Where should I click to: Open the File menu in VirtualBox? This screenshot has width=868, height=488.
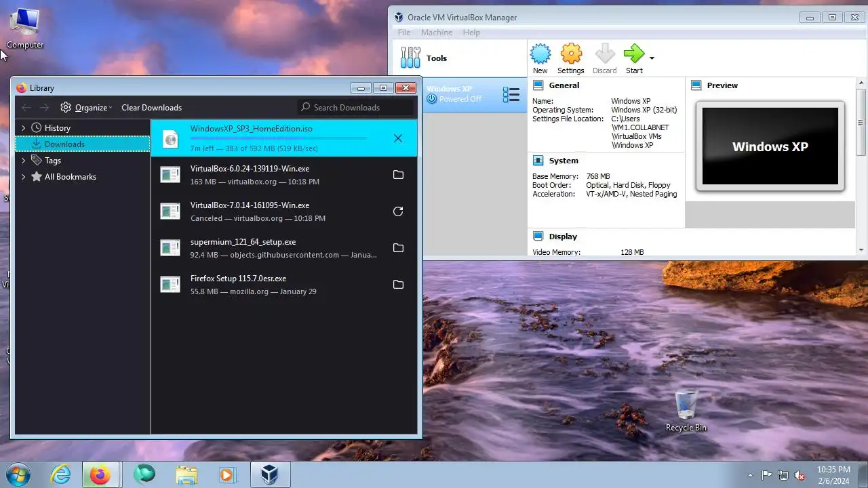pyautogui.click(x=404, y=33)
